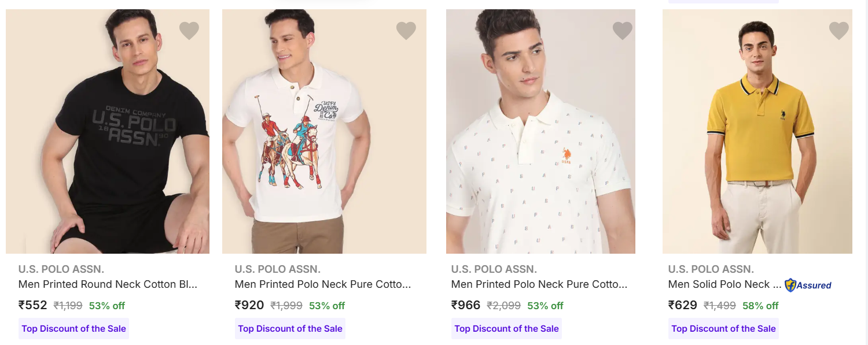Click Top Discount tag under ₹629 item
Image resolution: width=868 pixels, height=345 pixels.
click(723, 329)
